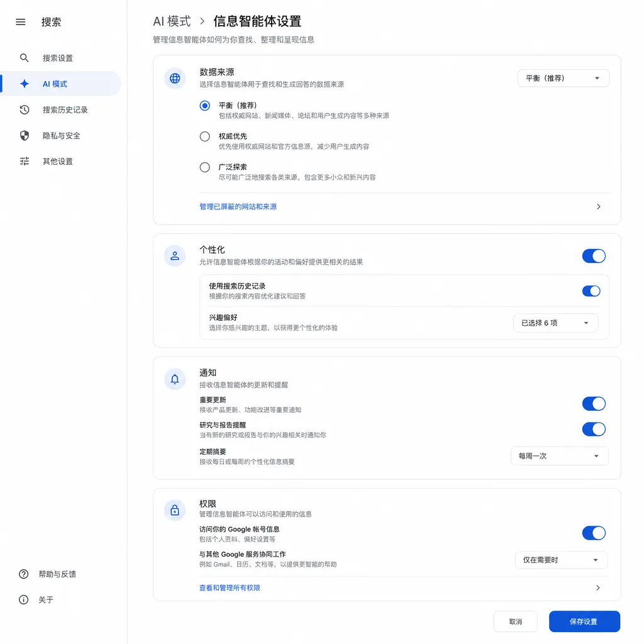Click the 数据来源 section heading
Screen dimensions: 644x644
(x=217, y=72)
